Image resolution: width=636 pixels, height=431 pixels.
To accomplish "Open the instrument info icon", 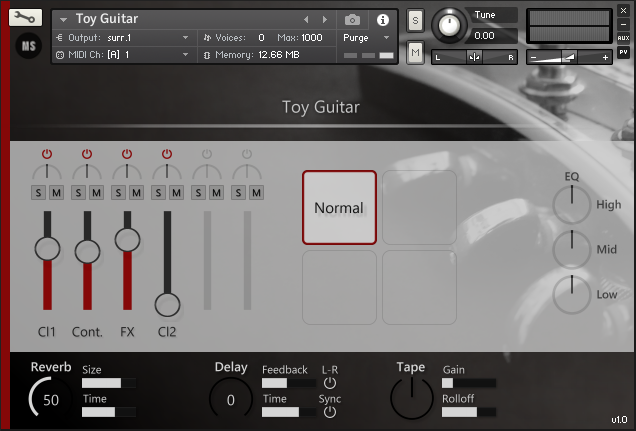I will tap(382, 19).
